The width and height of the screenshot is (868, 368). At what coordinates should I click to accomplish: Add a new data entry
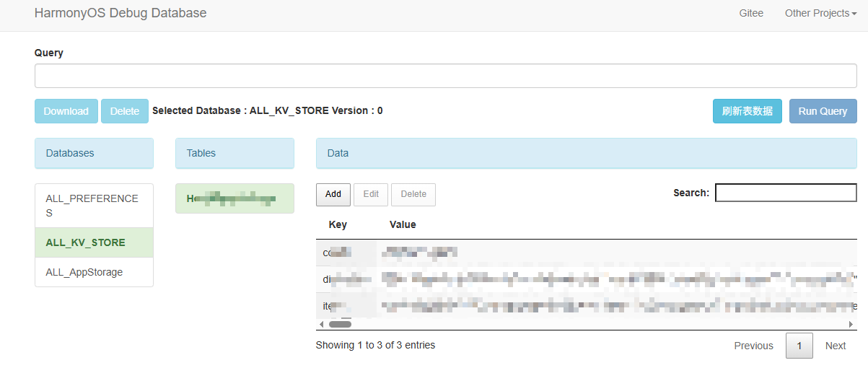[333, 194]
